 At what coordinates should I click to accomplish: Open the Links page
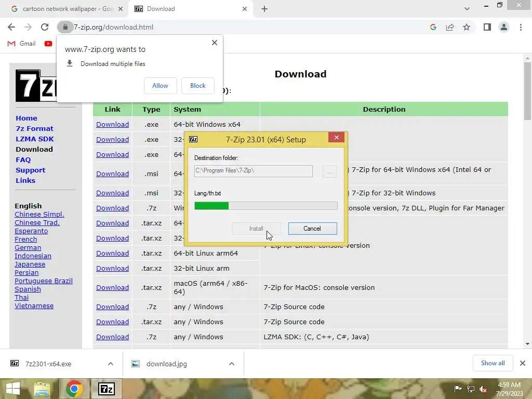pos(25,180)
